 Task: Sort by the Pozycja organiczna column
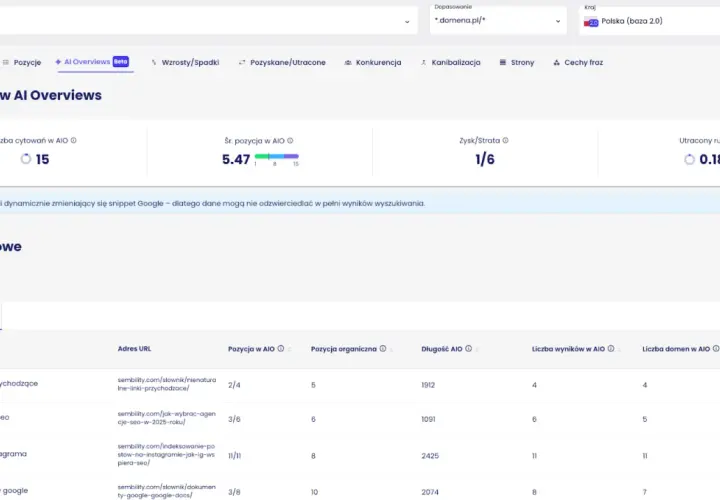pos(343,349)
